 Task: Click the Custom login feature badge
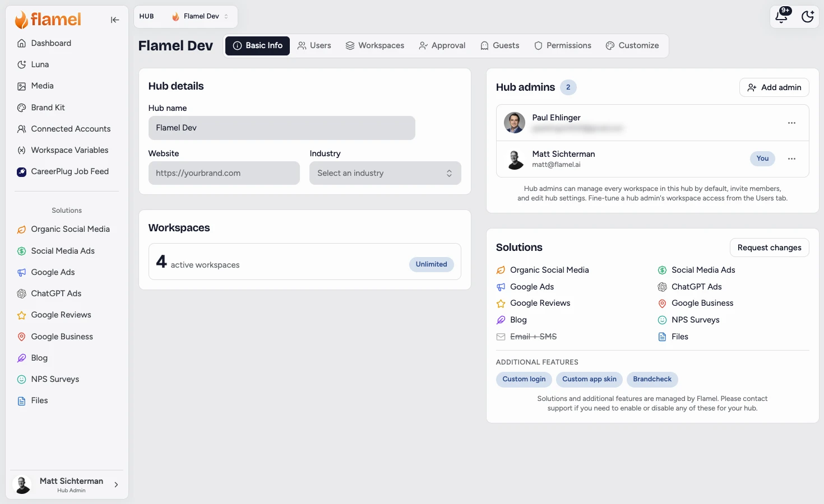pyautogui.click(x=524, y=379)
